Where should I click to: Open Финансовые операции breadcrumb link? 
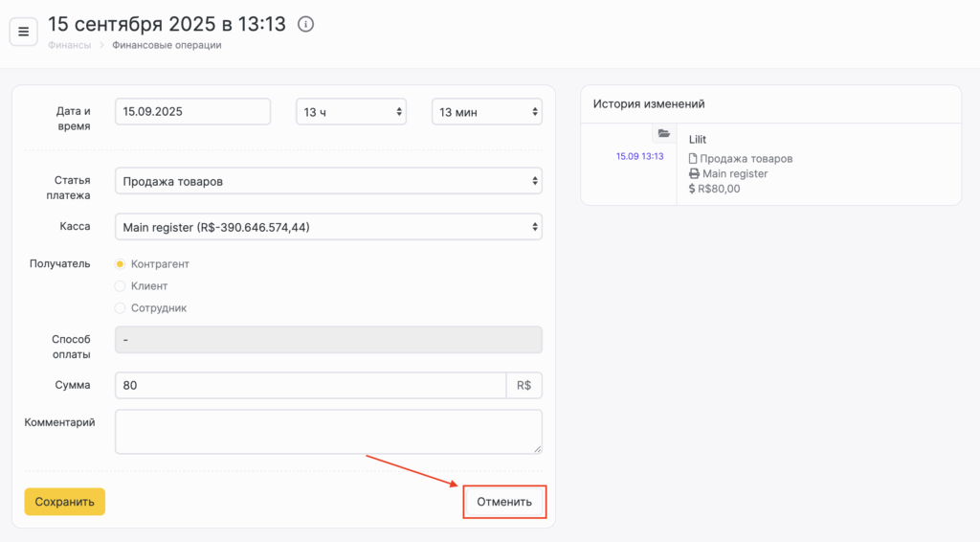point(167,45)
